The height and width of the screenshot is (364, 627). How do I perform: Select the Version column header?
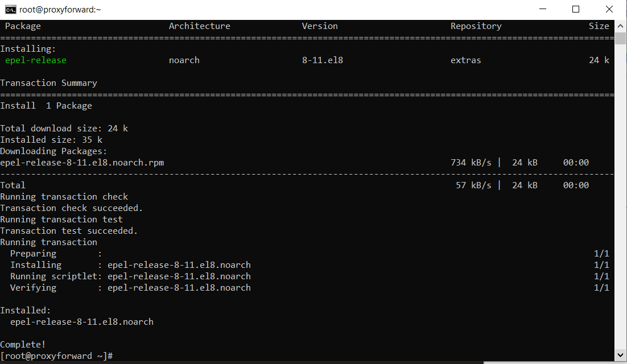pos(320,26)
